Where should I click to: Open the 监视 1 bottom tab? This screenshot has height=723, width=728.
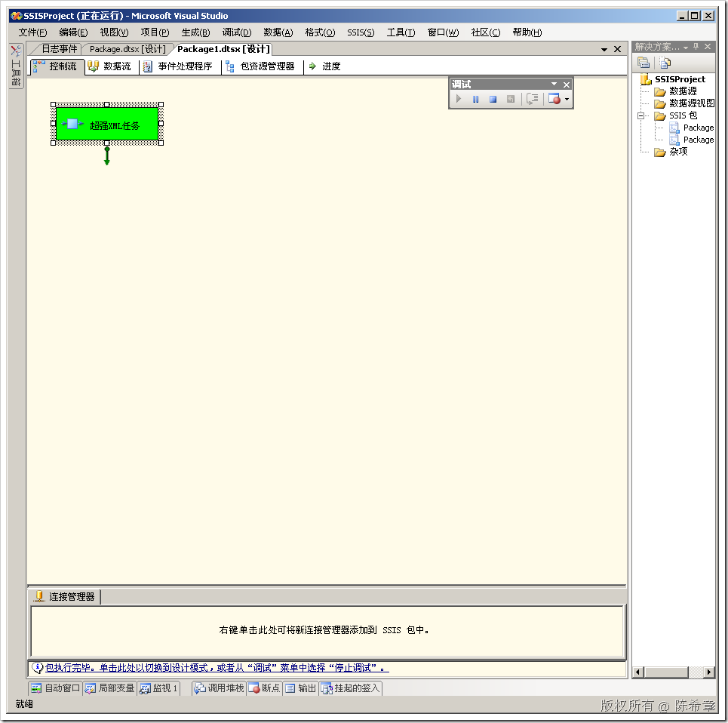[158, 688]
